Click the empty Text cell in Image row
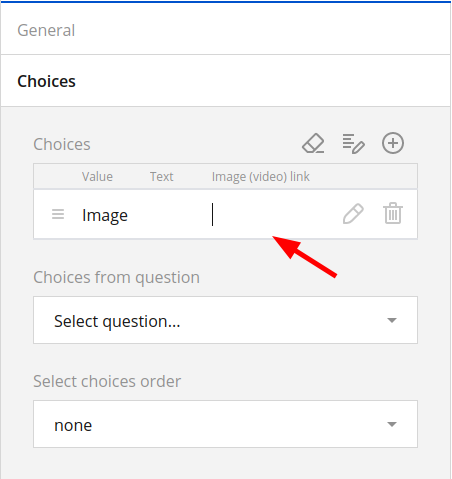 click(x=177, y=215)
